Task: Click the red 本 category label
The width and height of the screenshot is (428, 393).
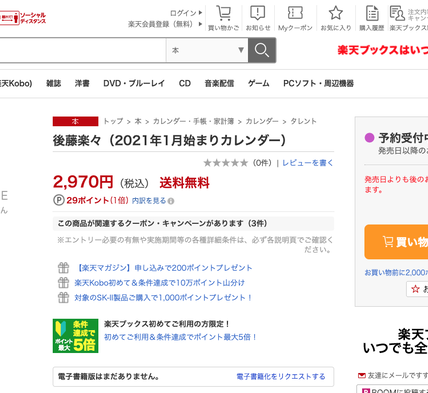Action: (x=75, y=121)
